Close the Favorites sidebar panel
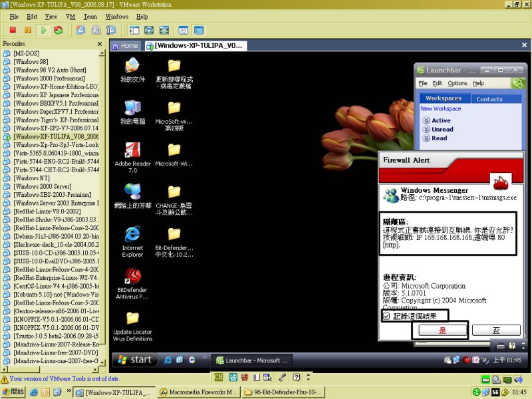The width and height of the screenshot is (532, 399). pos(99,44)
